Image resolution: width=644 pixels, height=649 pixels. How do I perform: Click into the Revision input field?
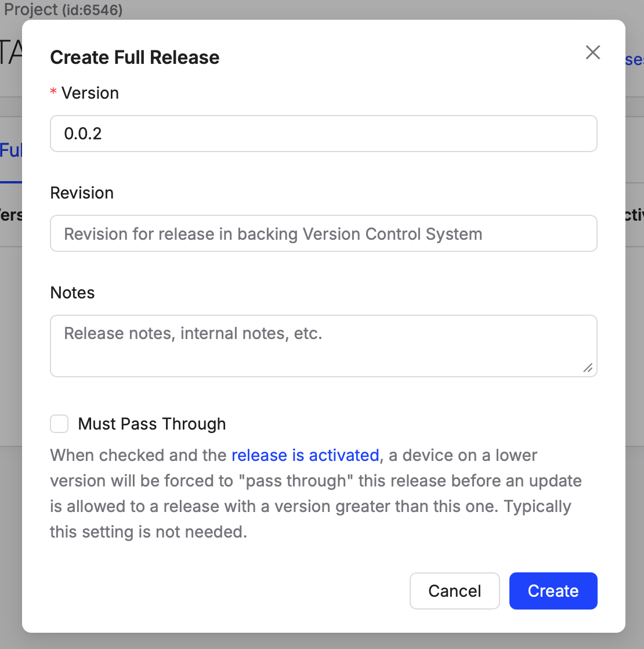323,233
